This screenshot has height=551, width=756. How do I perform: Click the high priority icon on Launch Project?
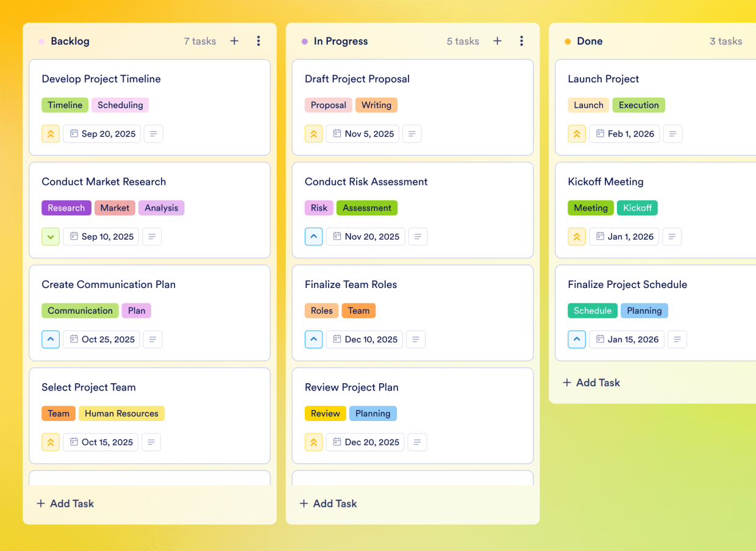[577, 134]
